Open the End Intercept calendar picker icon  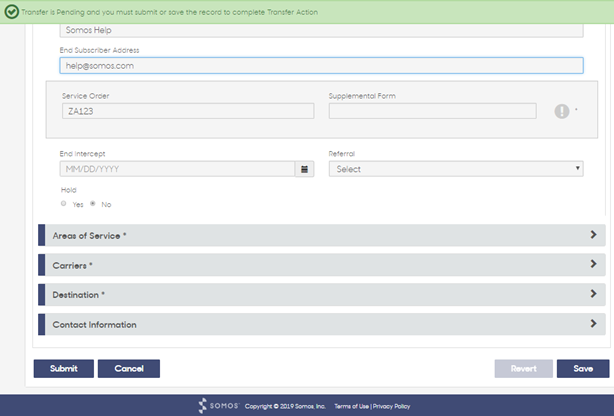click(304, 169)
